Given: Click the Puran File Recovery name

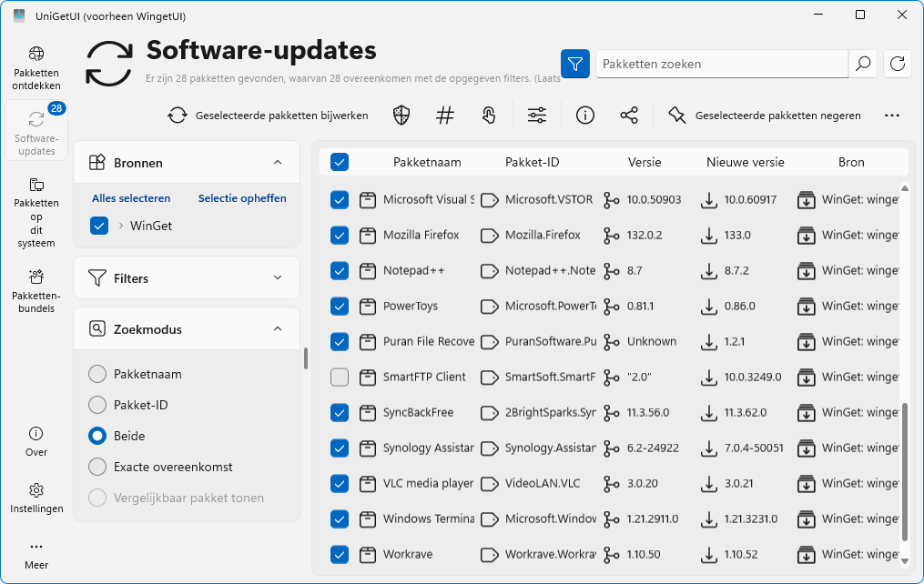Looking at the screenshot, I should coord(429,341).
